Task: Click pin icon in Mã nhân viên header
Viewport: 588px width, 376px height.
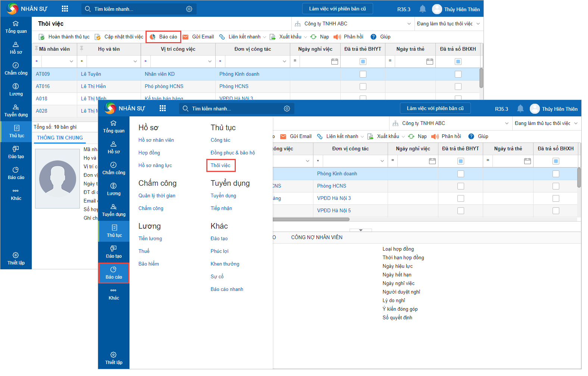Action: tap(36, 48)
